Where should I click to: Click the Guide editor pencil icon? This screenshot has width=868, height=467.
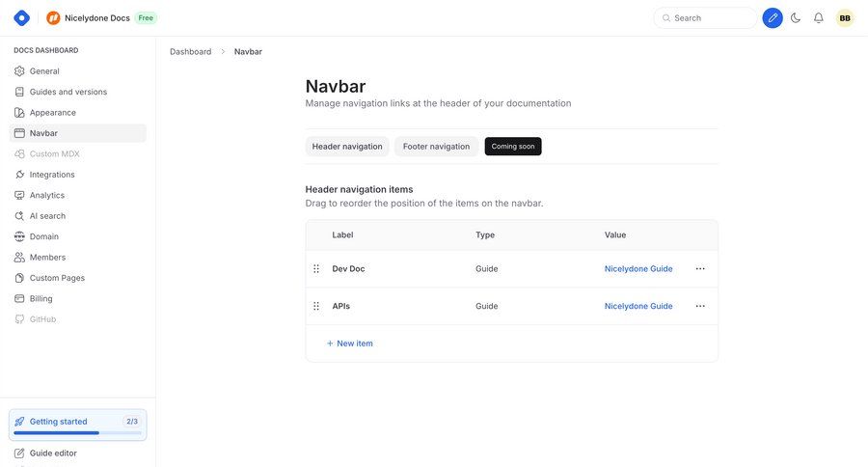[19, 453]
